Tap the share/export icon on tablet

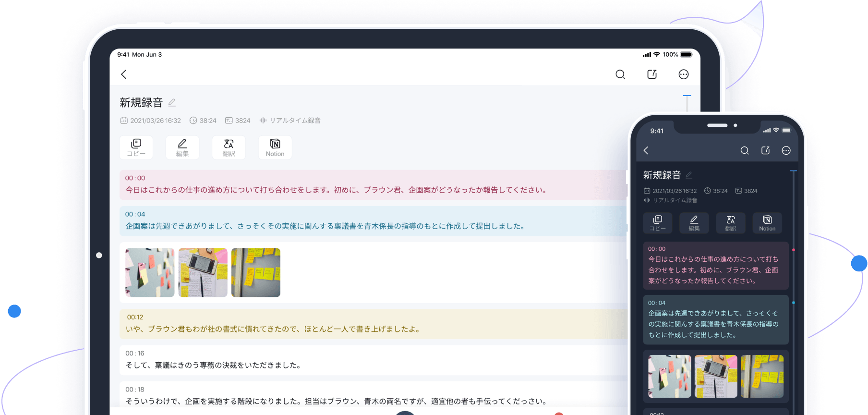point(652,74)
